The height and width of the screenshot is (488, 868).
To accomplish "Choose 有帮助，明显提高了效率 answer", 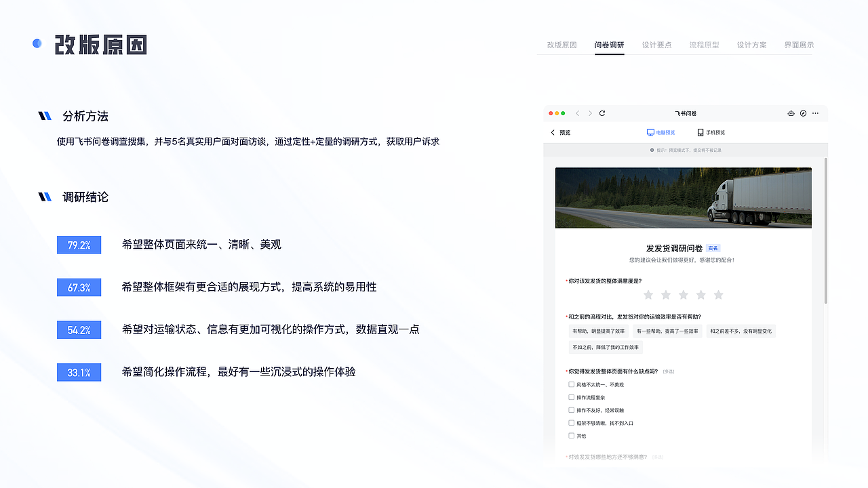I will tap(599, 331).
